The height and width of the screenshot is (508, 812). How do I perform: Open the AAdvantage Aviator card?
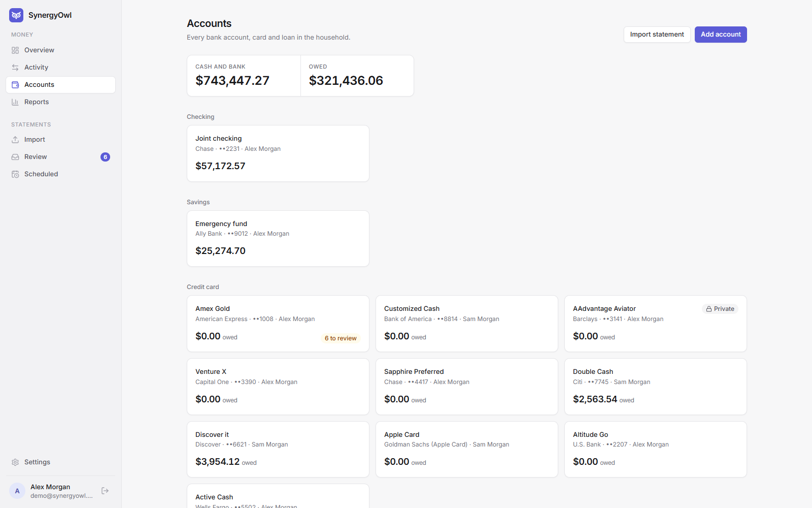[x=656, y=324]
